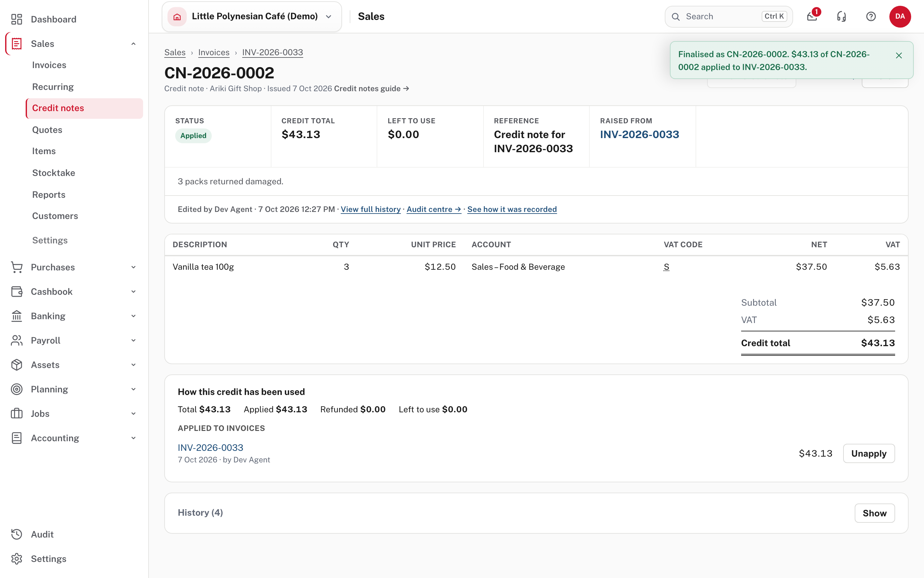This screenshot has width=924, height=578.
Task: Click the Assets box icon
Action: point(16,365)
